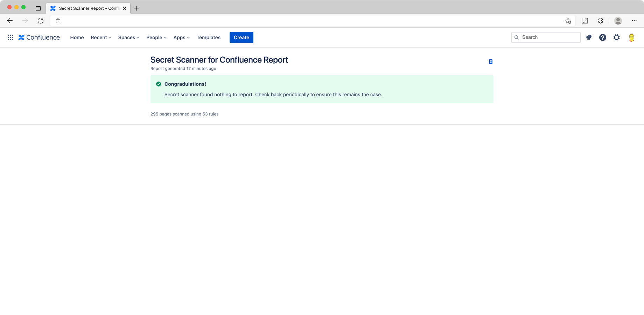This screenshot has height=315, width=644.
Task: Close the Secret Scanner Report tab
Action: click(x=125, y=8)
